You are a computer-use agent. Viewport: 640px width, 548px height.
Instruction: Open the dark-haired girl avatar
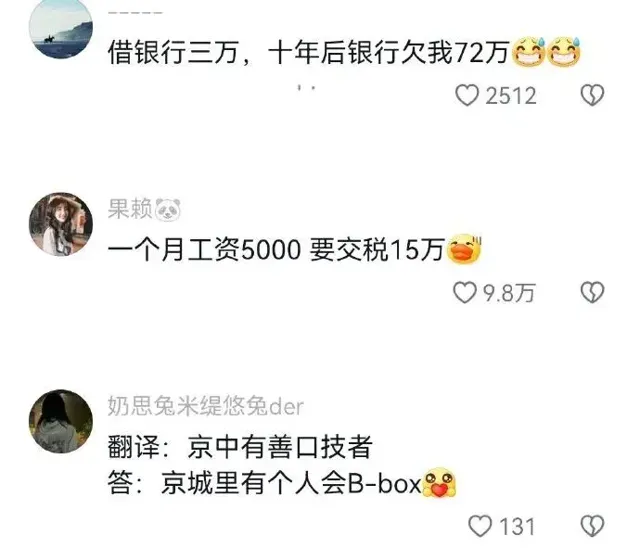[x=61, y=422]
